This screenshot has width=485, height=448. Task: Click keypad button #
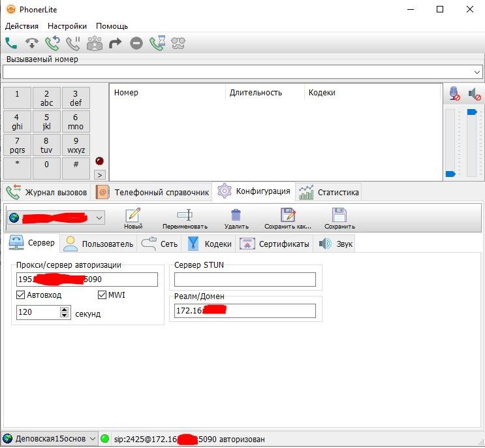pyautogui.click(x=76, y=168)
